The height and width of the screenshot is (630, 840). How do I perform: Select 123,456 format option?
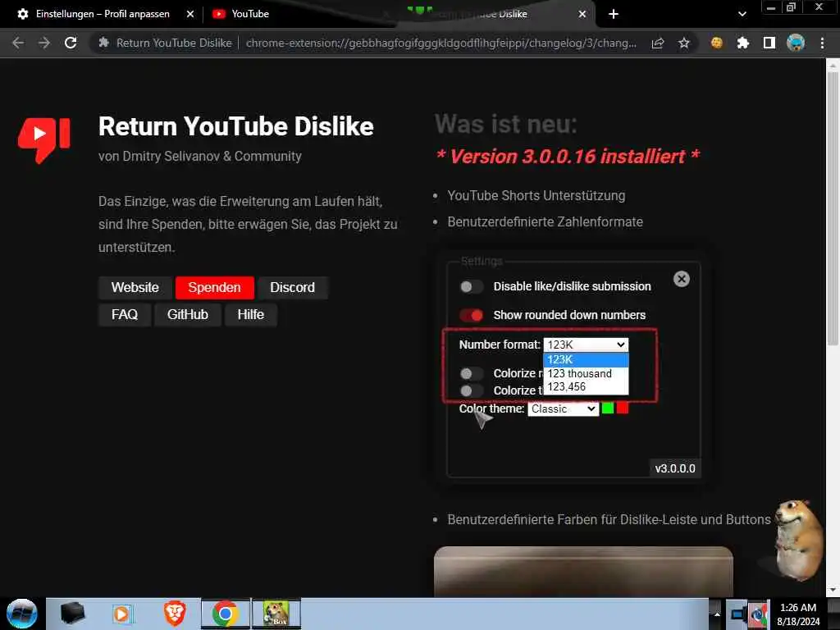(x=586, y=387)
